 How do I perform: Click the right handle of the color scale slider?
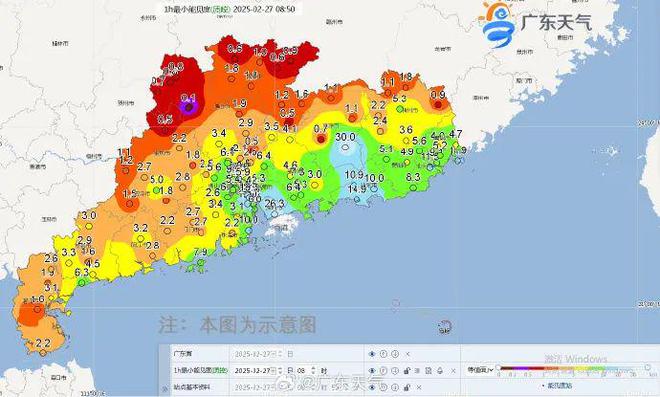[647, 367]
